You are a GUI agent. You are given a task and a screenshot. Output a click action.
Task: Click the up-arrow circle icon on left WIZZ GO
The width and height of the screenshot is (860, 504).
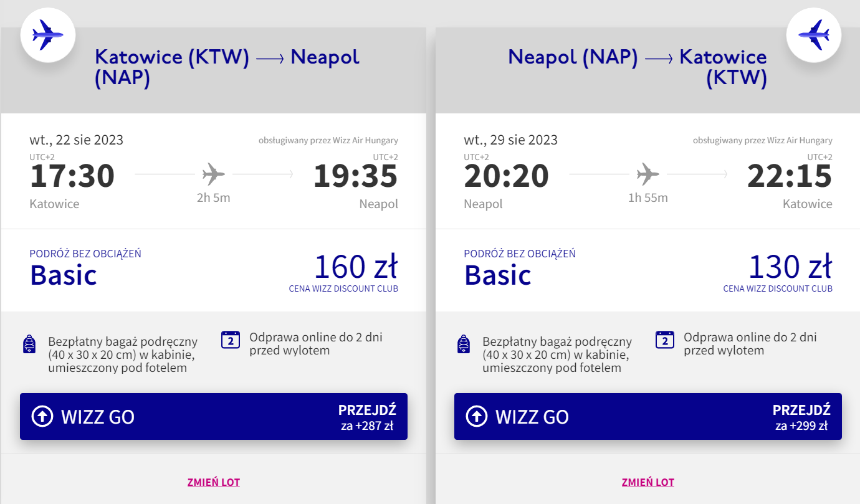tap(42, 416)
